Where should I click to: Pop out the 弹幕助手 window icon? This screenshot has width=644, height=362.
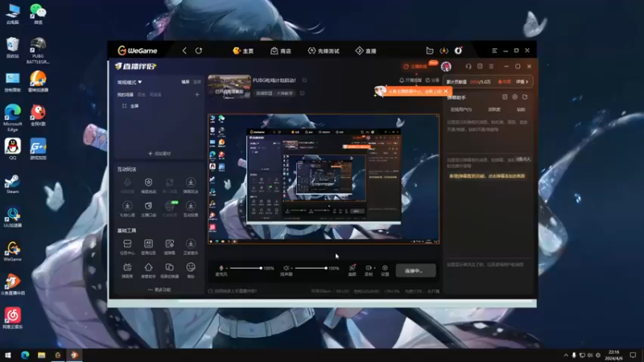(x=505, y=97)
